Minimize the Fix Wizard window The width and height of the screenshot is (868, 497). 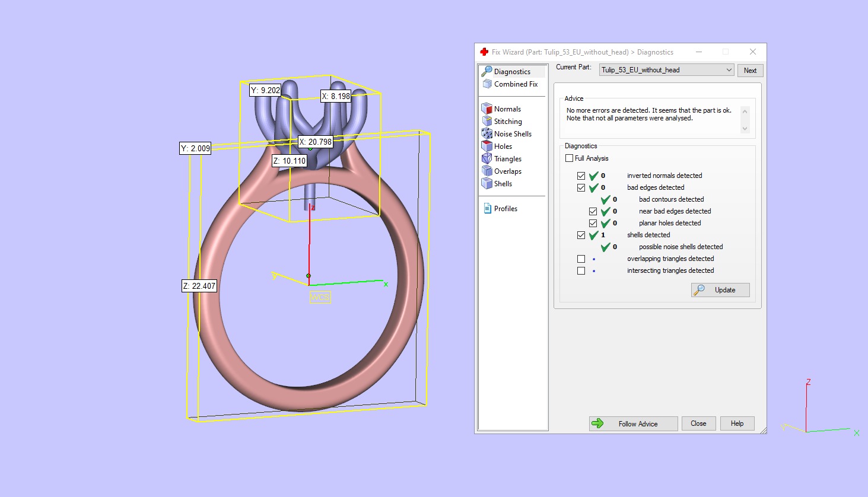click(x=698, y=52)
